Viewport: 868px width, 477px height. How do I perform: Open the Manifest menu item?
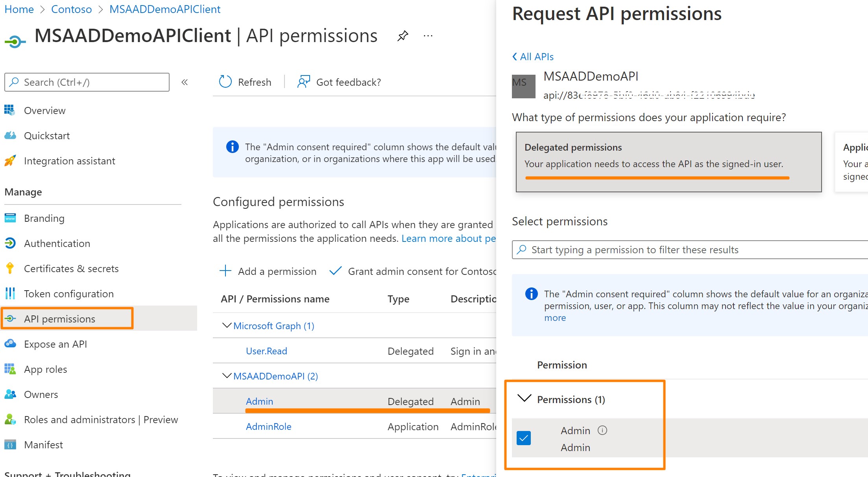(x=43, y=445)
